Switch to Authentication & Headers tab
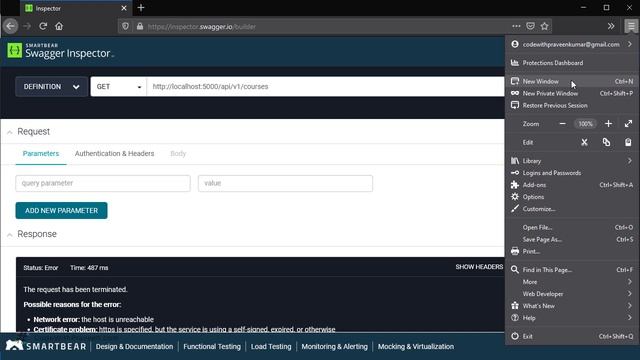The height and width of the screenshot is (360, 640). 114,154
